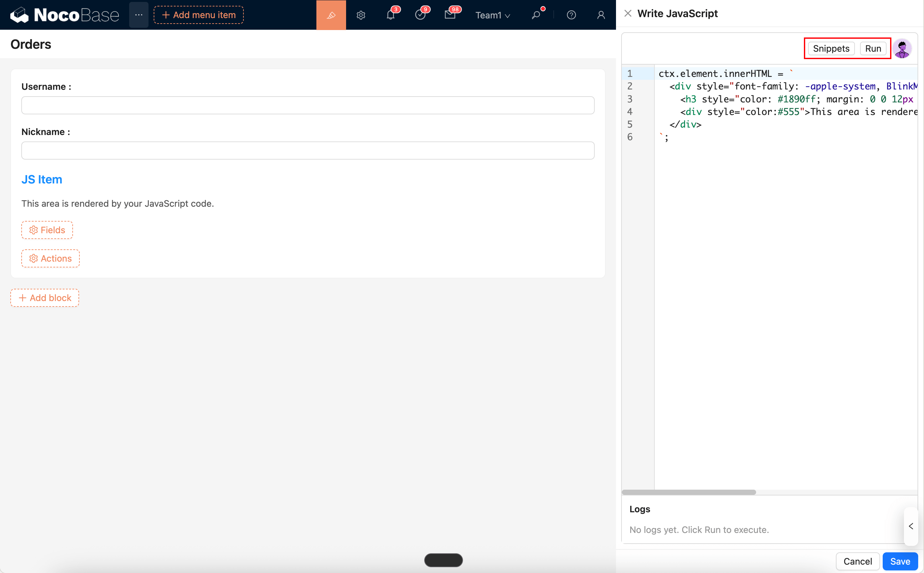This screenshot has width=924, height=573.
Task: Collapse the side panel chevron
Action: click(911, 526)
